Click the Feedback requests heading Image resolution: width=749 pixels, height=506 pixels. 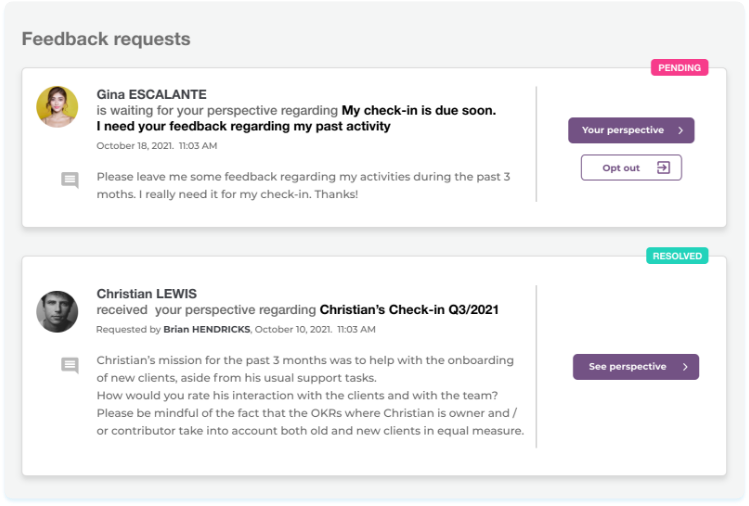click(x=106, y=40)
